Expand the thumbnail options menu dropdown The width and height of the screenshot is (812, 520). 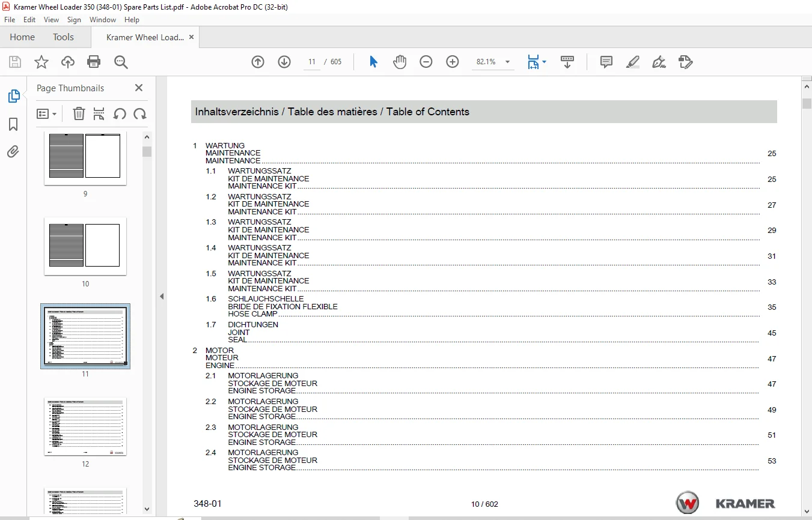click(x=47, y=113)
